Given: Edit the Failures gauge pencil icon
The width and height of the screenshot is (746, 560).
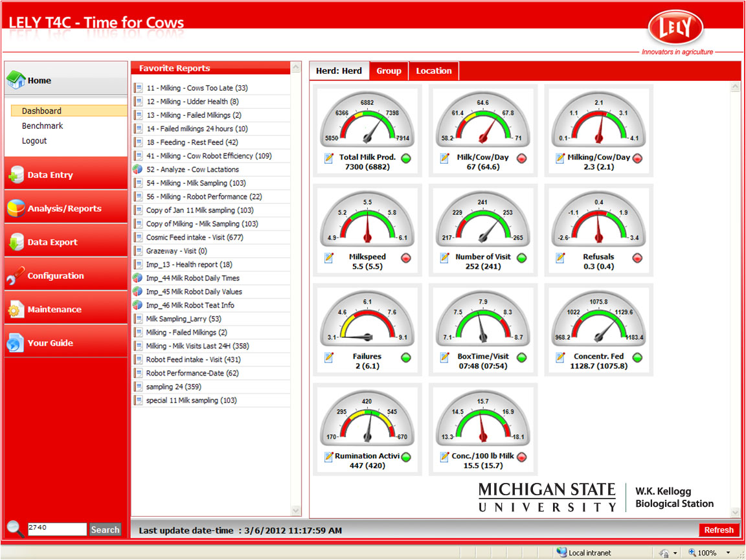Looking at the screenshot, I should point(329,357).
